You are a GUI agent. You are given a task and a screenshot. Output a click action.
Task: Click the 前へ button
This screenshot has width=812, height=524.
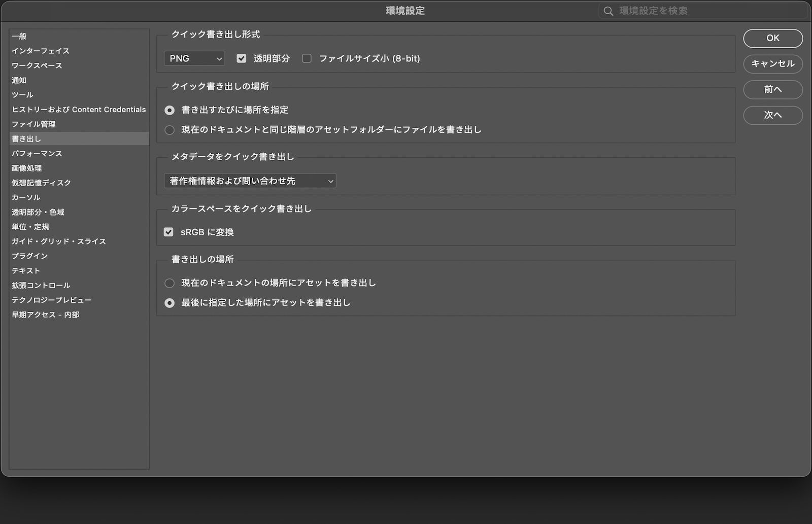[x=773, y=90]
